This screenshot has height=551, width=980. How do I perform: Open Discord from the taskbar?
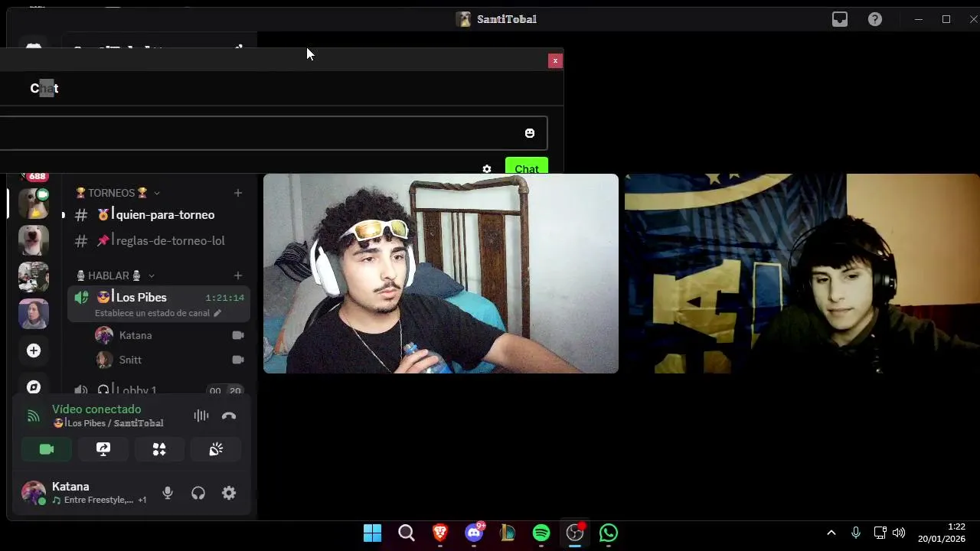click(x=474, y=533)
